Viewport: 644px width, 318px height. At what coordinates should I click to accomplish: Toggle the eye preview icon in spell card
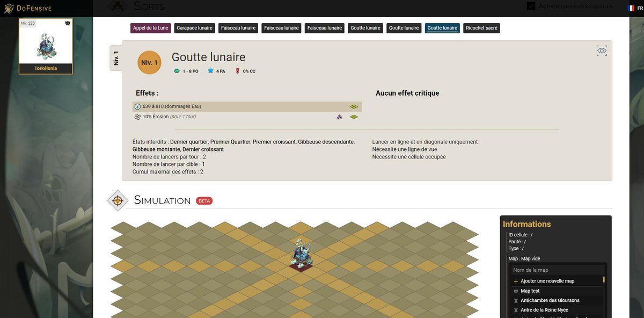tap(602, 51)
